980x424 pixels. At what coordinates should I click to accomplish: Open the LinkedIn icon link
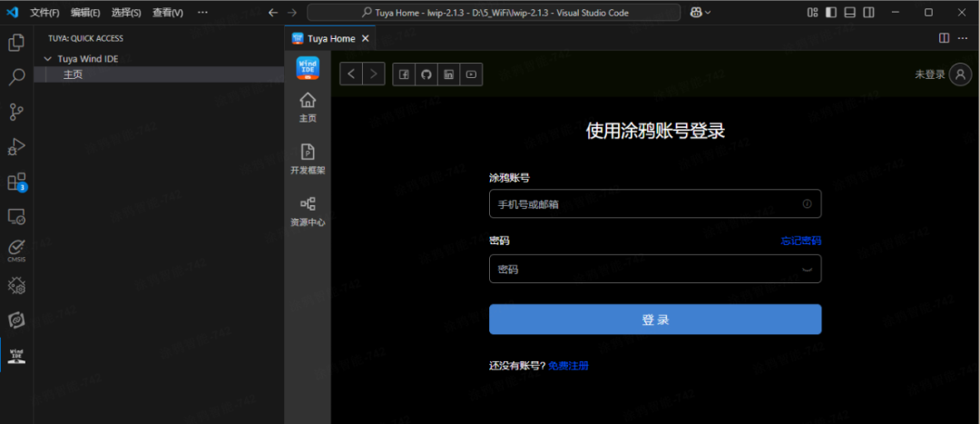(x=449, y=74)
